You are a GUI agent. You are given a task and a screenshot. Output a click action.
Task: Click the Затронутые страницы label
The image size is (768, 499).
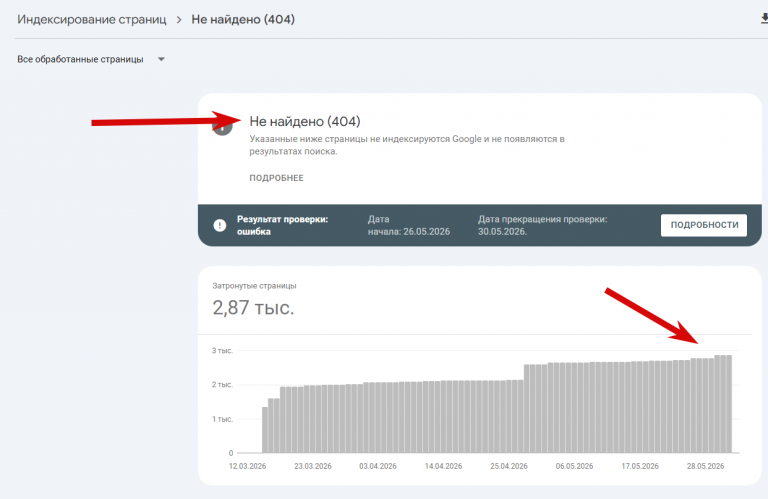click(254, 285)
